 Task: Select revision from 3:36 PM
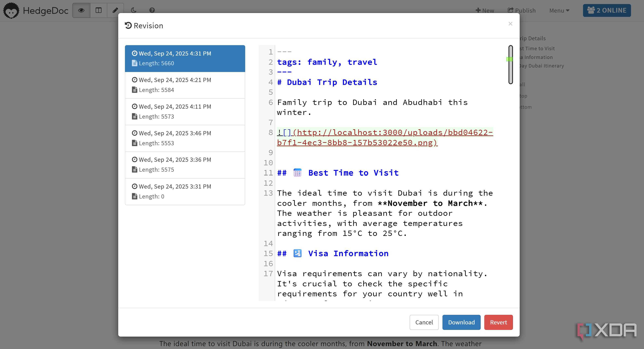pyautogui.click(x=185, y=165)
